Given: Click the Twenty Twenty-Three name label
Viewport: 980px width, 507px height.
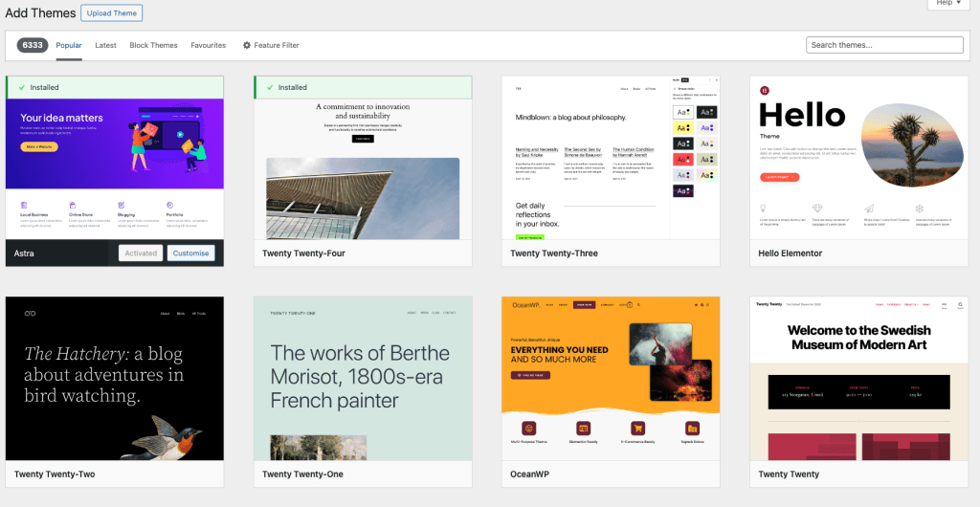Looking at the screenshot, I should point(554,253).
